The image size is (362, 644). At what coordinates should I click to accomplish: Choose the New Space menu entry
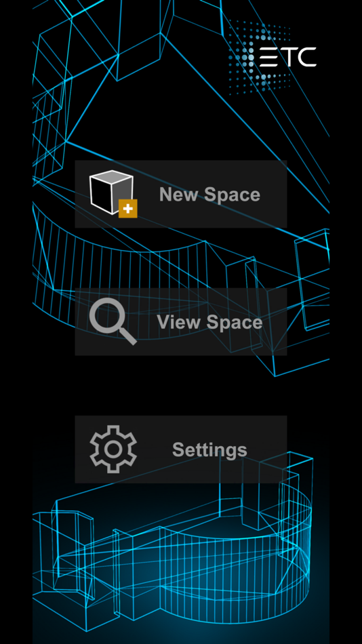[181, 194]
